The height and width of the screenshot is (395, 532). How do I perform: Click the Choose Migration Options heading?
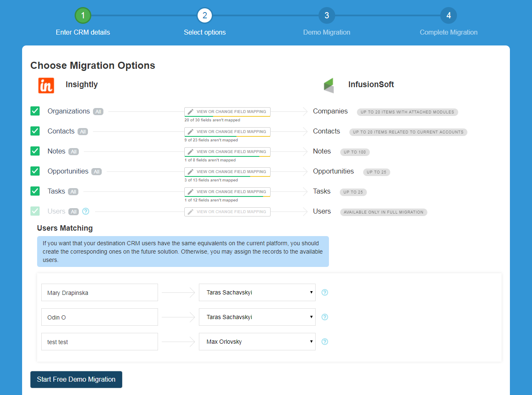[93, 65]
